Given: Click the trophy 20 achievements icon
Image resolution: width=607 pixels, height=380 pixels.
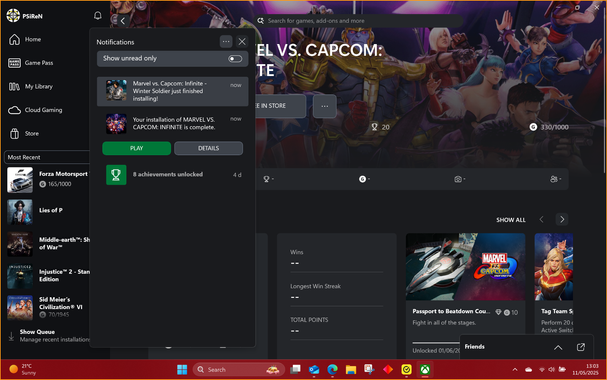Looking at the screenshot, I should [374, 127].
